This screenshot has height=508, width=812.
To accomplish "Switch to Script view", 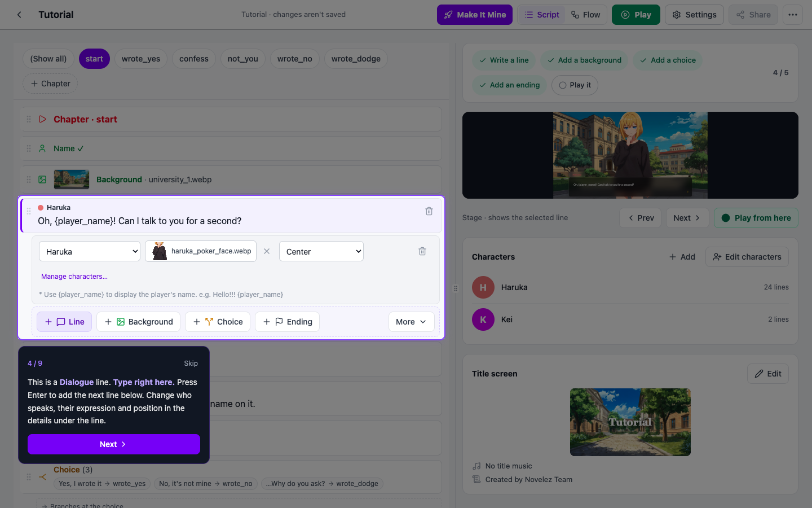I will click(542, 15).
